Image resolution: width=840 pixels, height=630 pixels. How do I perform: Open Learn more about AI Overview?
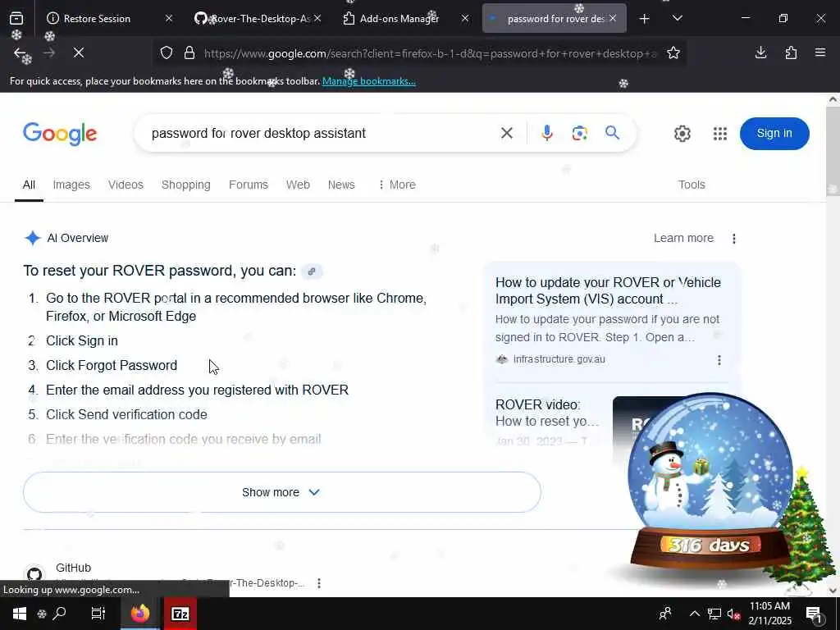click(683, 238)
